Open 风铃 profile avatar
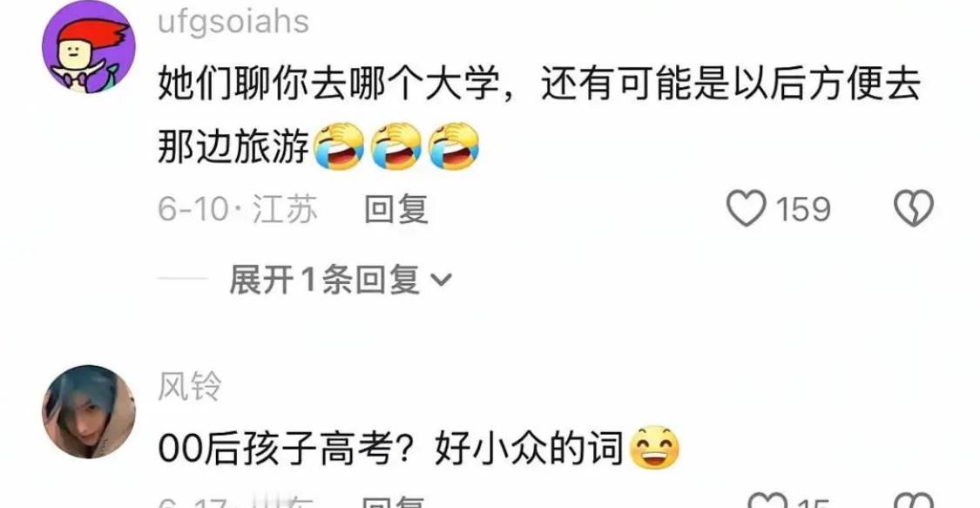The height and width of the screenshot is (508, 980). pos(89,412)
